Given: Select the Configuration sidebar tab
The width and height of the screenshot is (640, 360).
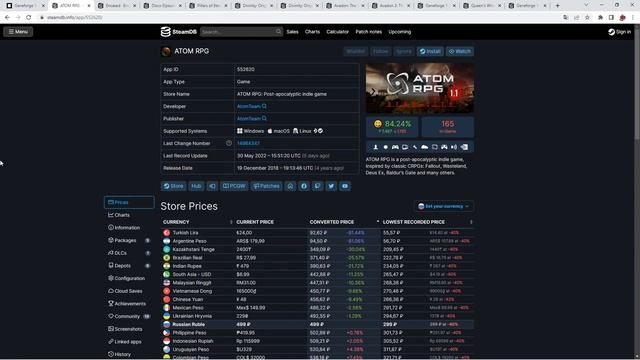Looking at the screenshot, I should click(x=129, y=278).
